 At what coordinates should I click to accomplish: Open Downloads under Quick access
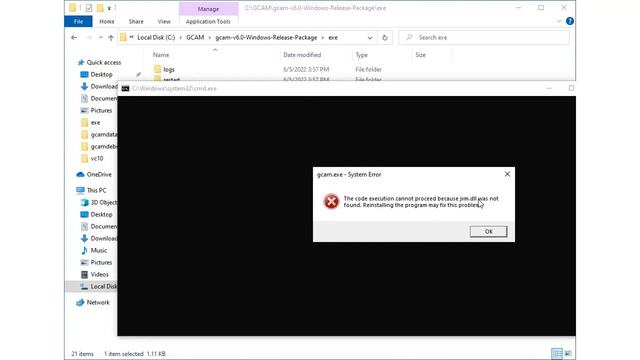[99, 86]
